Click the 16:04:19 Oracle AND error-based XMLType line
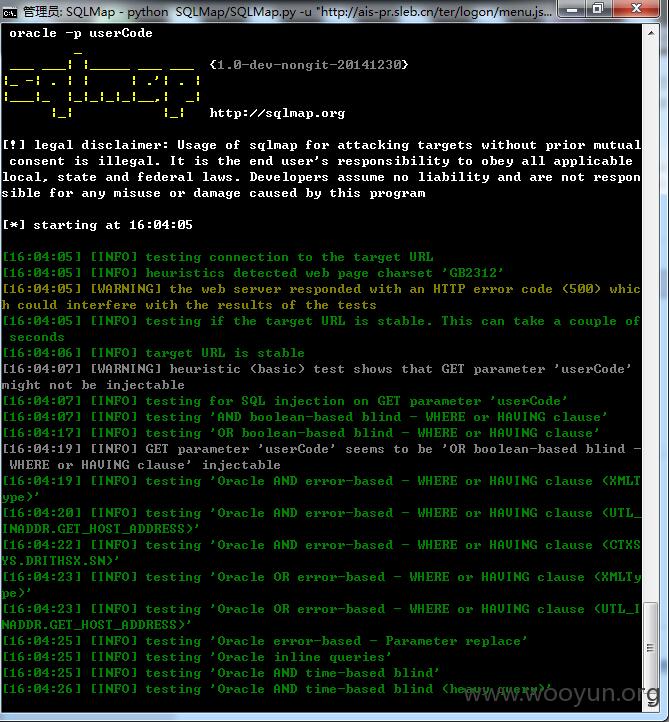669x722 pixels. coord(321,489)
